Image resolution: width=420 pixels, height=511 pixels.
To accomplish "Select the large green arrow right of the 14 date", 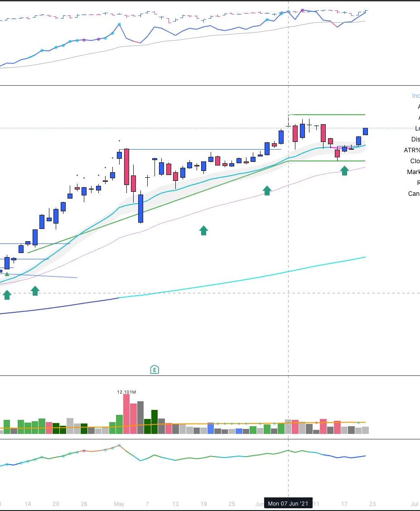I will (35, 291).
